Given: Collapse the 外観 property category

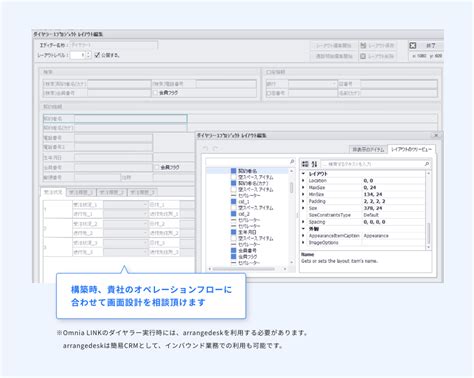Looking at the screenshot, I should coord(303,229).
